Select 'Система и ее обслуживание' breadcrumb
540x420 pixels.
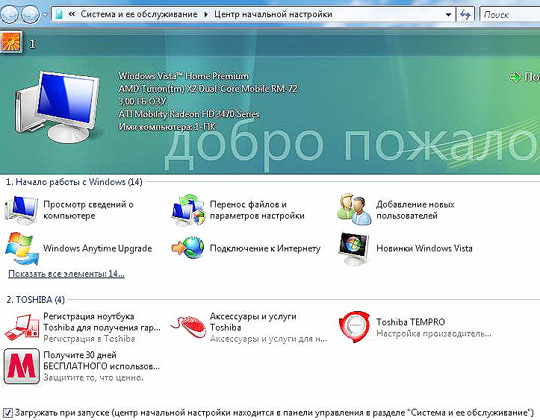(139, 14)
